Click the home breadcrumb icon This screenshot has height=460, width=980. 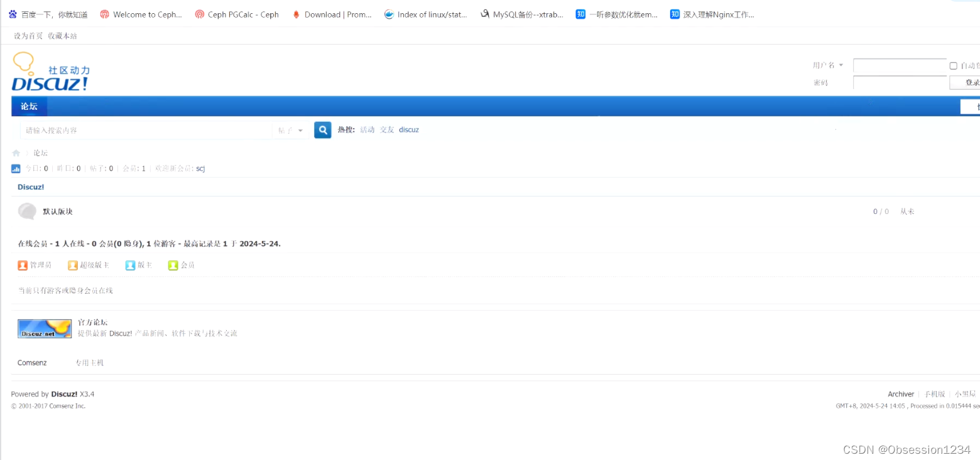coord(16,153)
